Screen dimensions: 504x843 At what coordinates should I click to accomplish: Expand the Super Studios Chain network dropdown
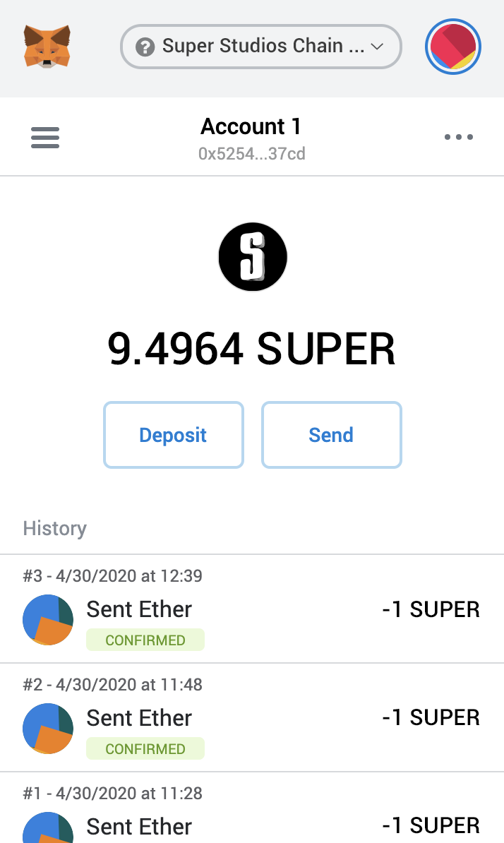click(261, 47)
